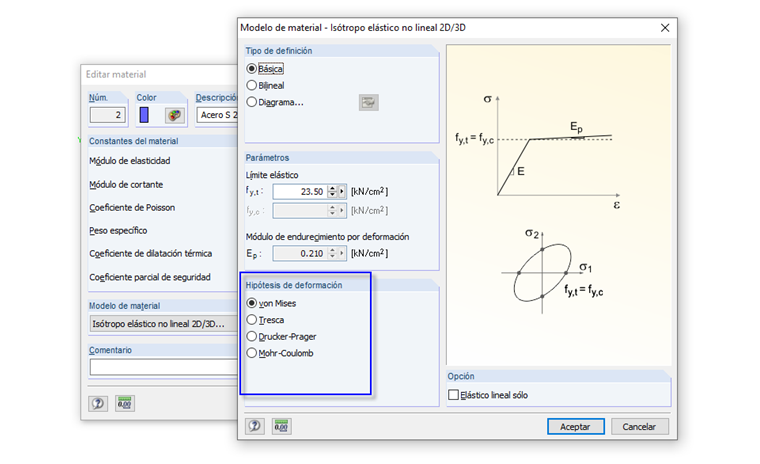The height and width of the screenshot is (464, 760).
Task: Click the Coeficiente de dilatación térmica label
Action: point(150,253)
